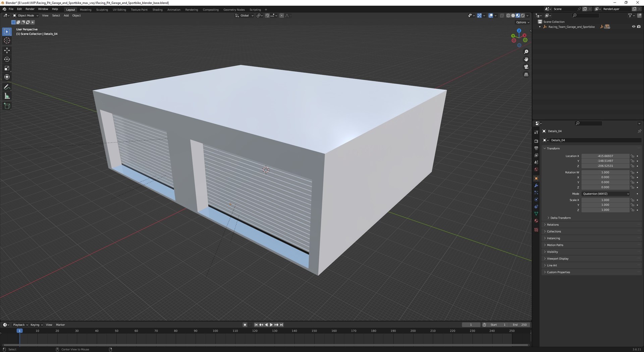The width and height of the screenshot is (644, 352).
Task: Open the Output properties tab
Action: click(x=536, y=148)
